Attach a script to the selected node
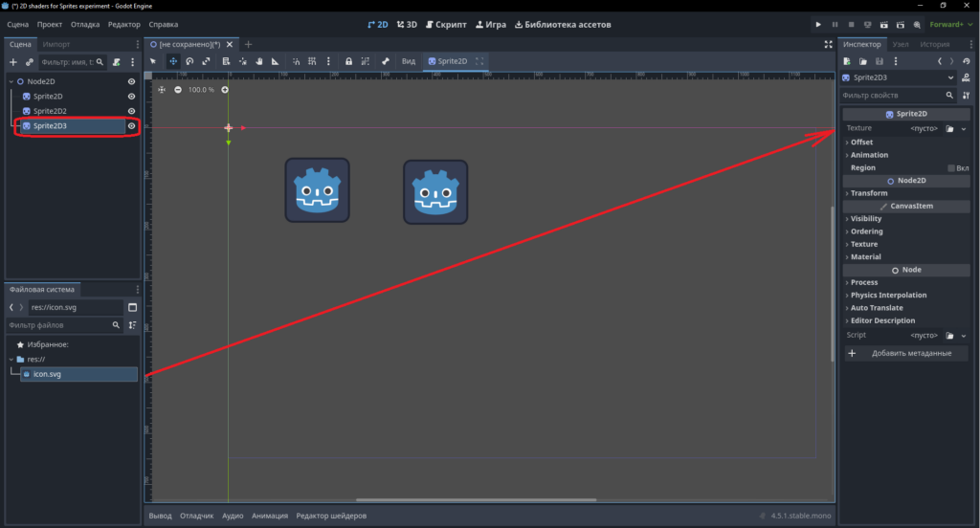The width and height of the screenshot is (980, 528). pyautogui.click(x=116, y=62)
